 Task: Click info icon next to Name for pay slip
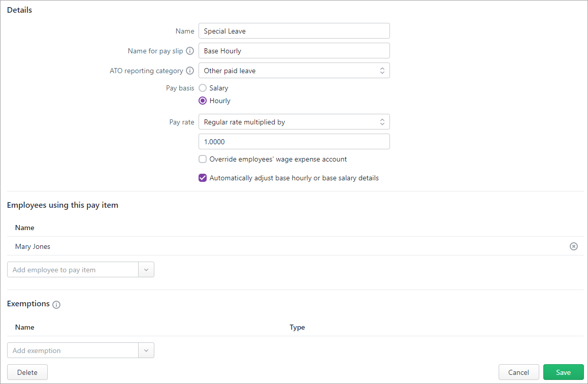190,51
